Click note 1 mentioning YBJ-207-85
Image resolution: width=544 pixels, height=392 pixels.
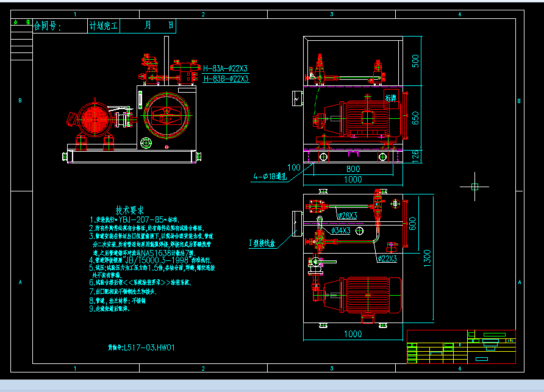134,219
